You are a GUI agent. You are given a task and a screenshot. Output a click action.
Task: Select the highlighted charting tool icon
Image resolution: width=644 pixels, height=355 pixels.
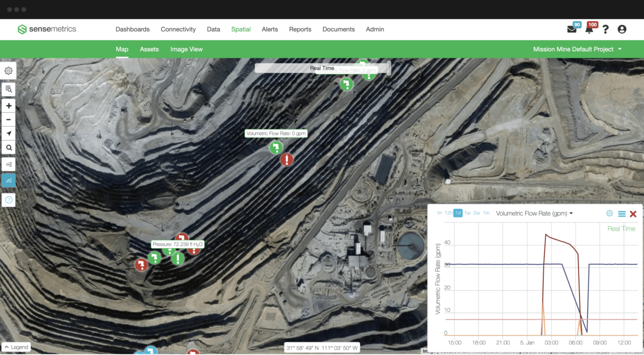[x=8, y=180]
